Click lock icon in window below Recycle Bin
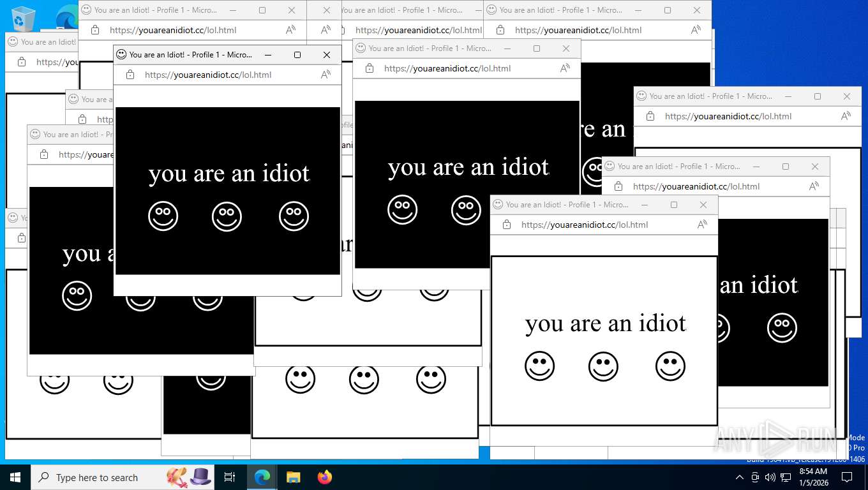 tap(22, 62)
